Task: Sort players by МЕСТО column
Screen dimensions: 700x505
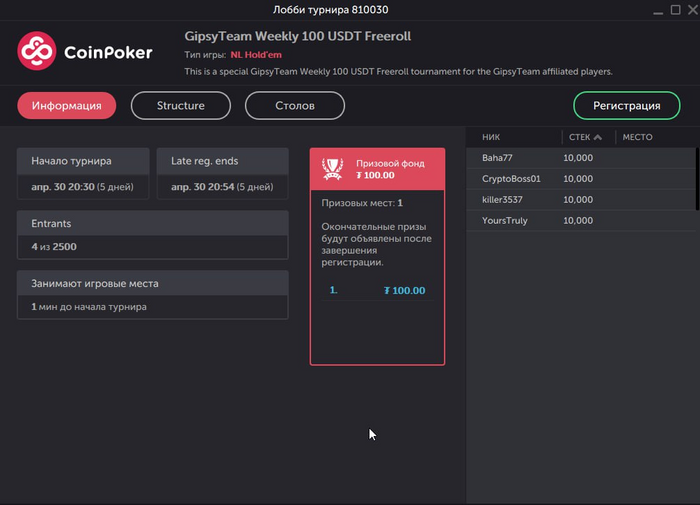Action: (637, 137)
